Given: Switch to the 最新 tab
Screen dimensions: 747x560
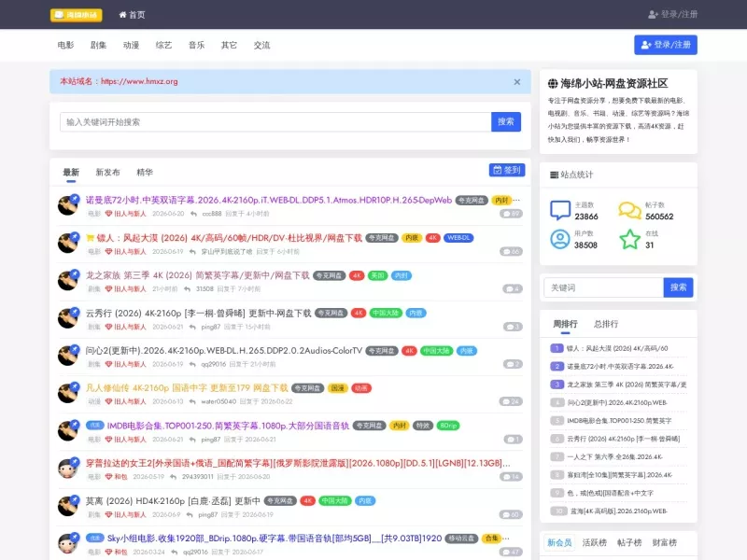Looking at the screenshot, I should coord(71,173).
